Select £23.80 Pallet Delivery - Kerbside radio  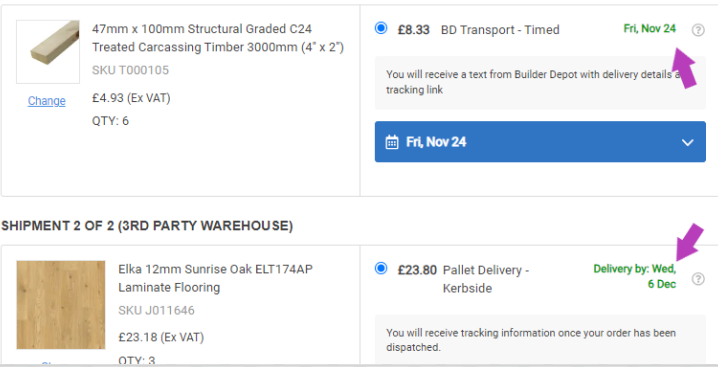point(381,268)
